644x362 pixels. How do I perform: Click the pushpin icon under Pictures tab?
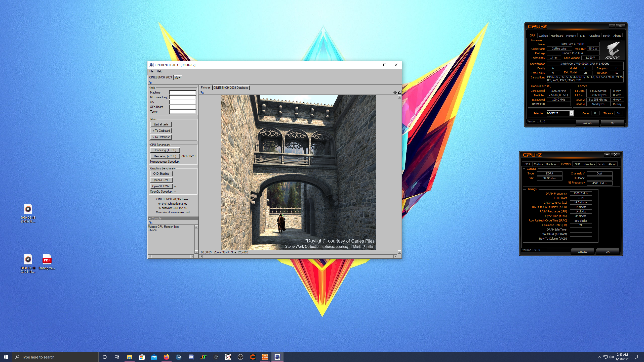pyautogui.click(x=202, y=93)
